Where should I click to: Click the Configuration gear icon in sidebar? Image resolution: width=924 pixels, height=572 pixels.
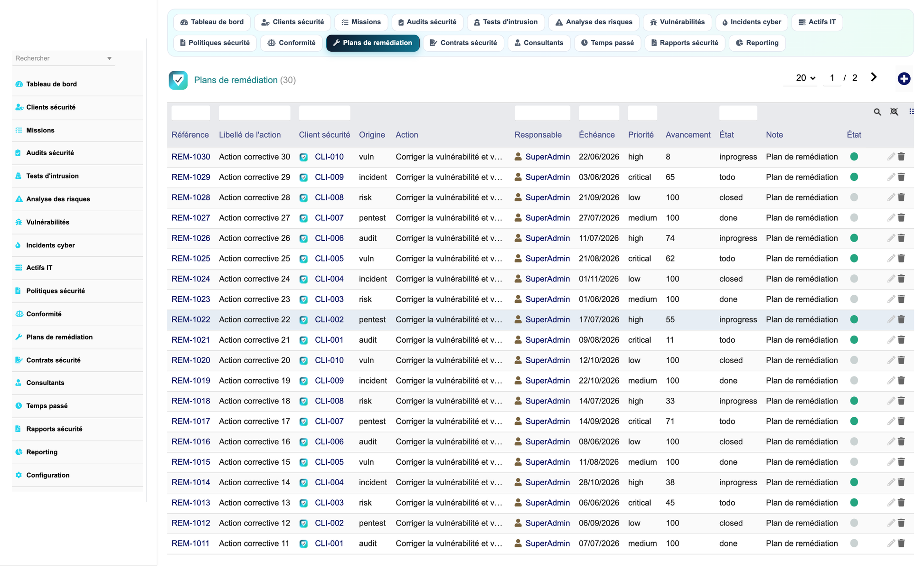point(19,475)
